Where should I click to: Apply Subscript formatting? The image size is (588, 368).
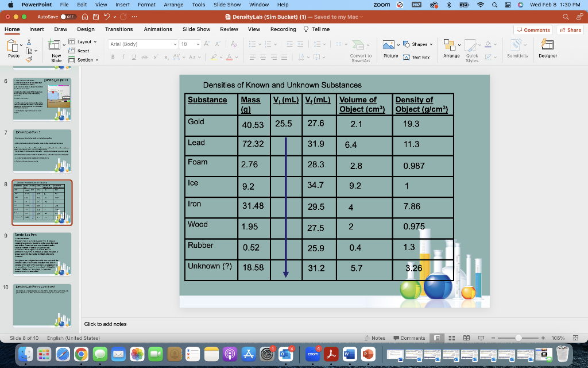tap(166, 57)
